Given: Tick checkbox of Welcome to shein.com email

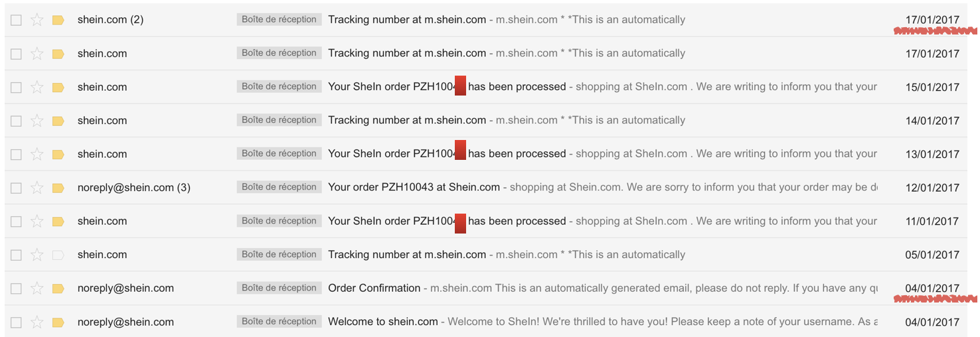Looking at the screenshot, I should (x=16, y=322).
